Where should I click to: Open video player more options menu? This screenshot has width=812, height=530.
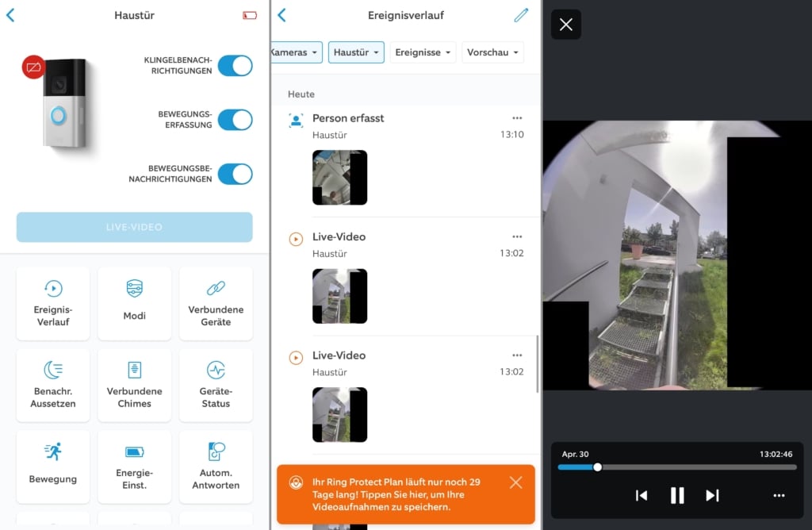click(x=779, y=496)
